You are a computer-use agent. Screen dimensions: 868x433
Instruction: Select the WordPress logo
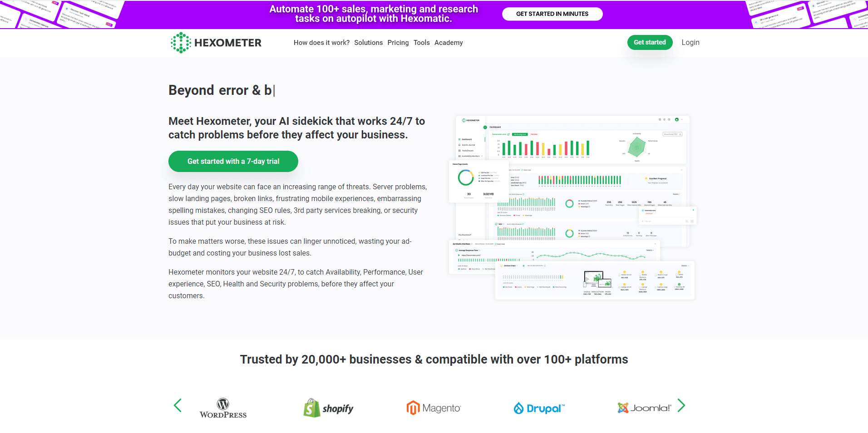coord(223,408)
